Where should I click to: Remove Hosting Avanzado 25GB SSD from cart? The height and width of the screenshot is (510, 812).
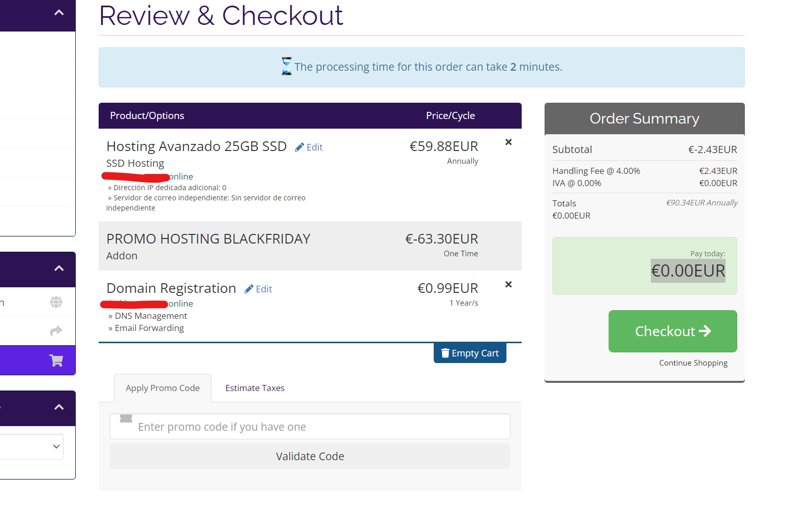508,142
